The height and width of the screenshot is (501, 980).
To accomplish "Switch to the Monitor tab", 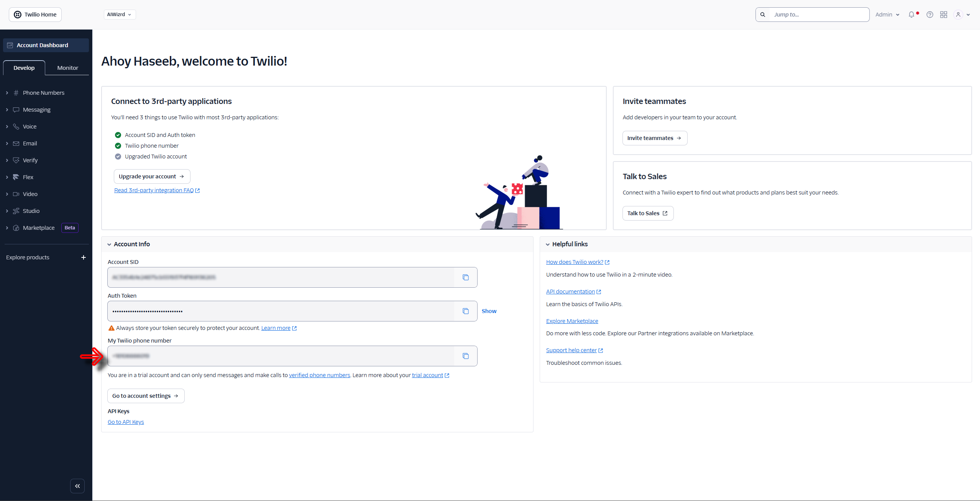I will (67, 68).
